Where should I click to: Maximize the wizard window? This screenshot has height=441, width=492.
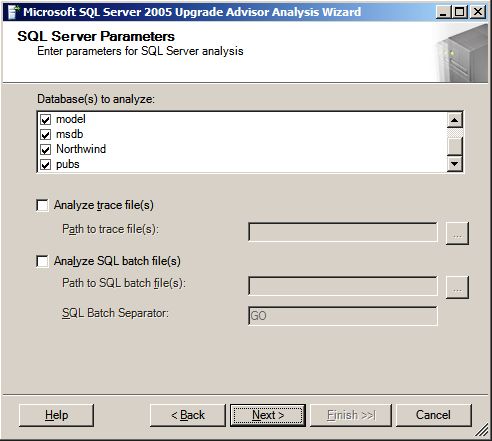pyautogui.click(x=460, y=12)
